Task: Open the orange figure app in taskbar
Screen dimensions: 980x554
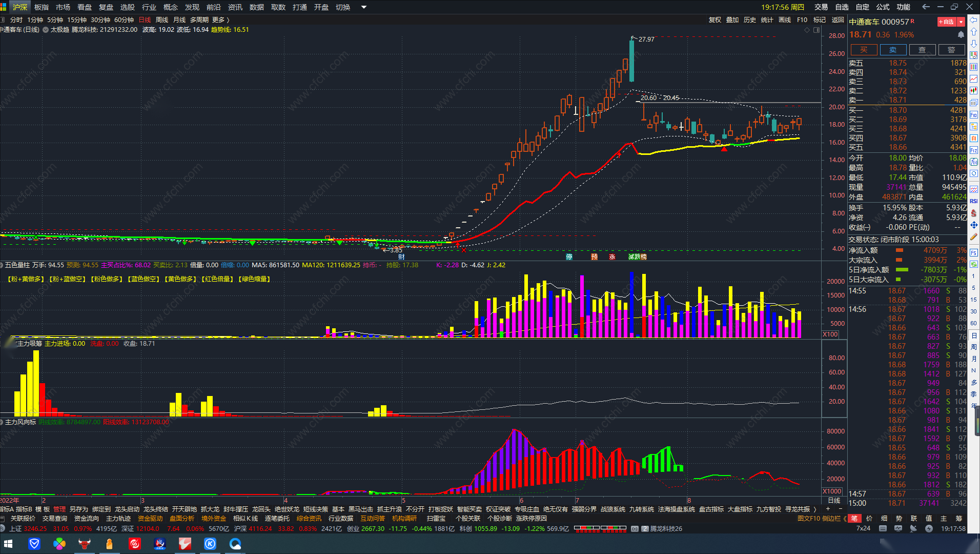Action: coord(109,544)
